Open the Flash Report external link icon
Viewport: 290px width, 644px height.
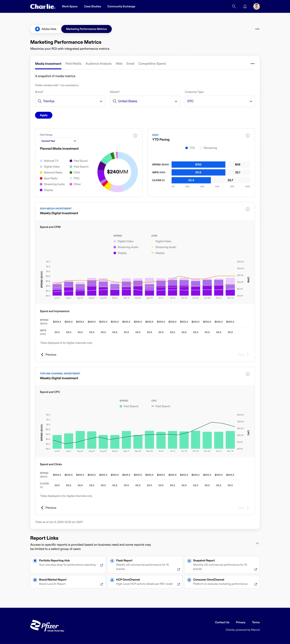coord(179,569)
